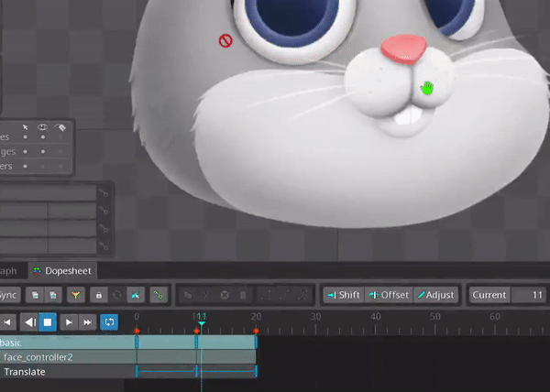Screen dimensions: 550x392
Task: Stop playback with the blue square button
Action: tap(48, 322)
